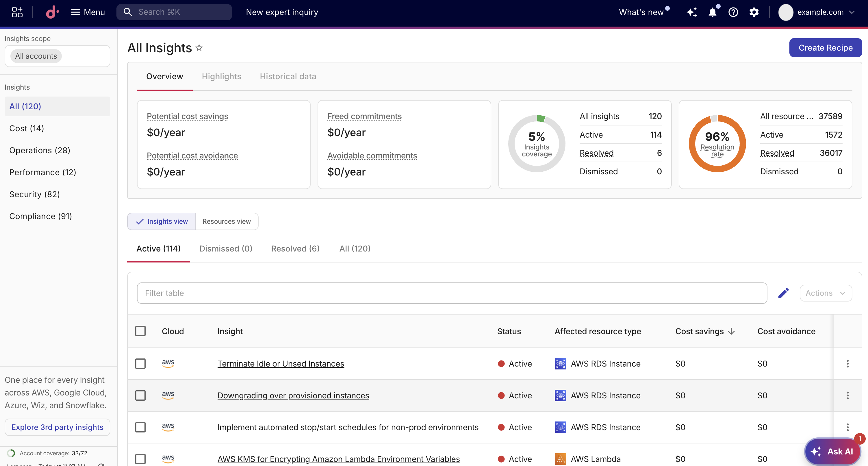868x466 pixels.
Task: Open more options for stop/start schedules row
Action: [847, 428]
